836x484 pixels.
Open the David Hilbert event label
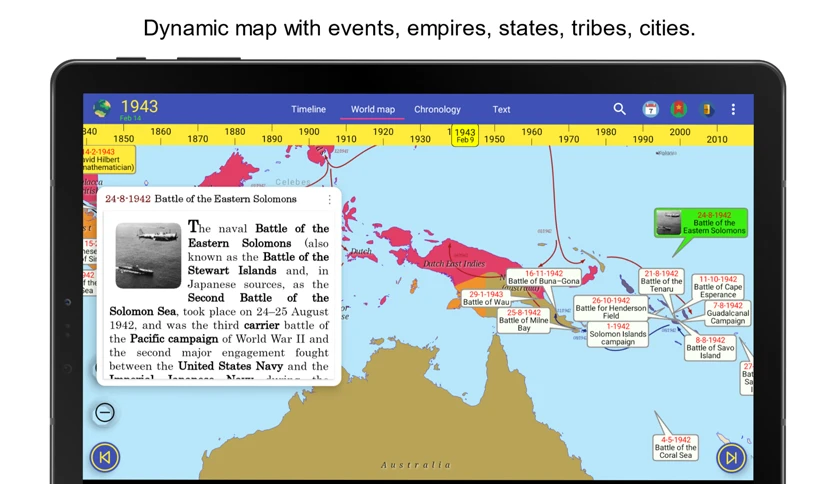[109, 159]
